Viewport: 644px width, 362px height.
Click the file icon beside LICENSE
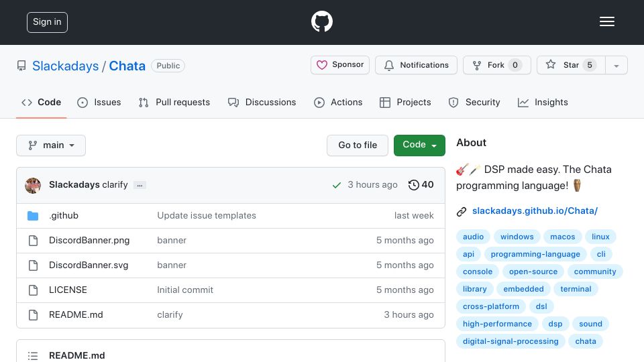pos(33,290)
